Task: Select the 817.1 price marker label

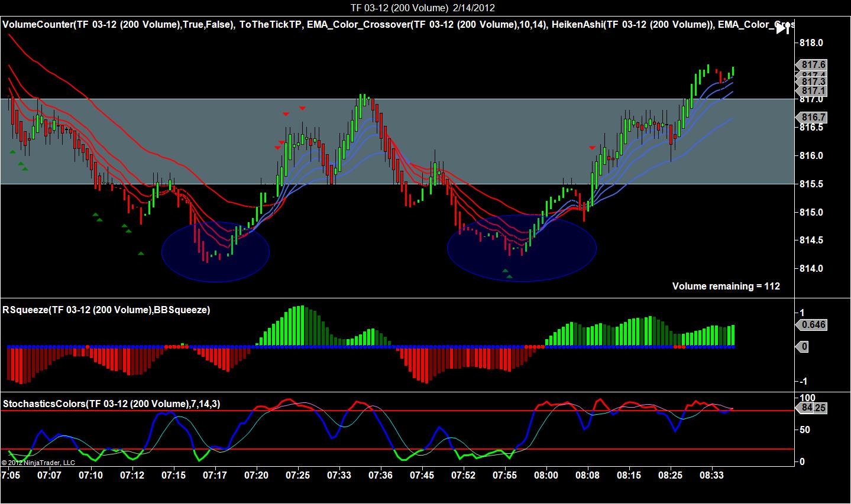Action: 812,90
